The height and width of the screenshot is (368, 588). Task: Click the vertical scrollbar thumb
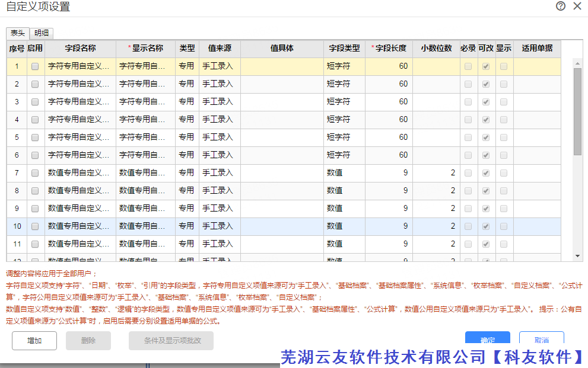pyautogui.click(x=577, y=111)
